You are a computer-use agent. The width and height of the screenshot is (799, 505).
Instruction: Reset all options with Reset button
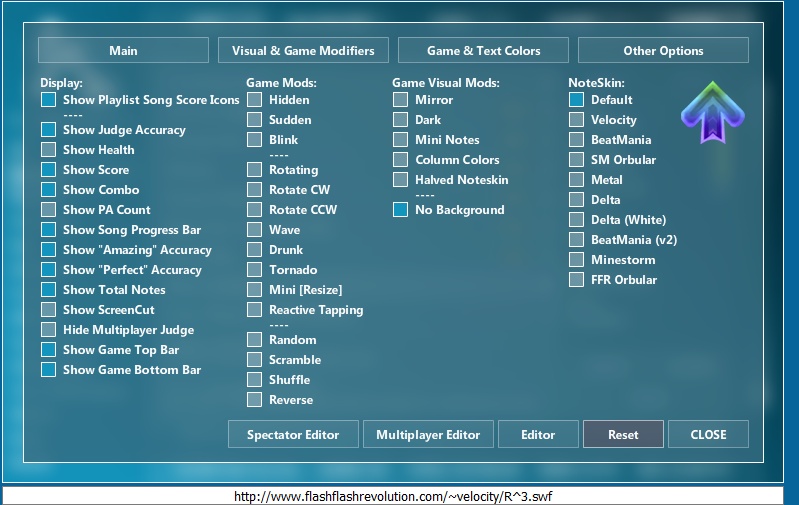click(x=623, y=434)
